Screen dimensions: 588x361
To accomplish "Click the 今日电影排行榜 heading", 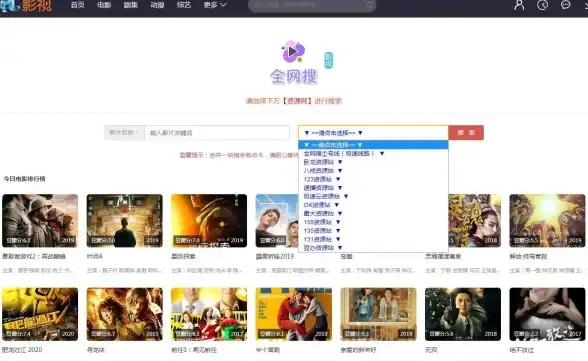I will tap(24, 179).
